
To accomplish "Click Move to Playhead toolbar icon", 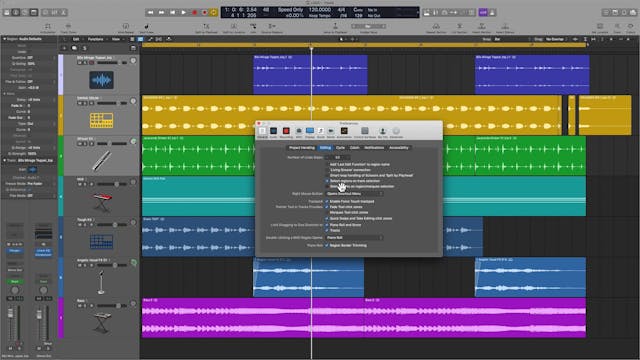I will tap(335, 28).
